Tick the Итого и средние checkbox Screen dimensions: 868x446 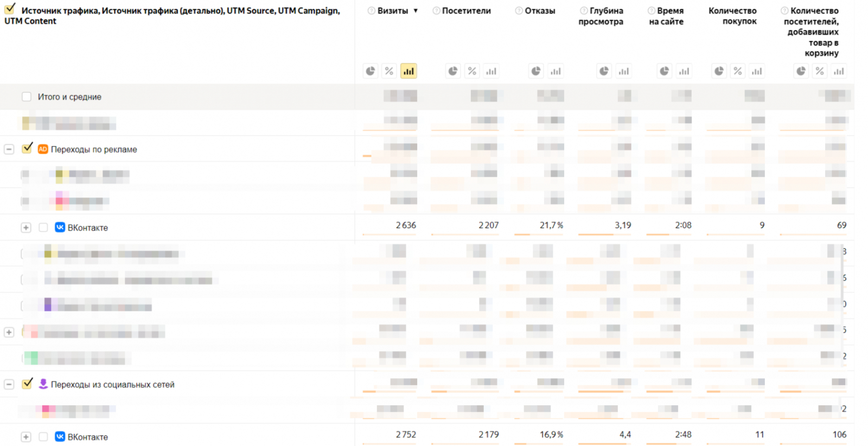27,97
